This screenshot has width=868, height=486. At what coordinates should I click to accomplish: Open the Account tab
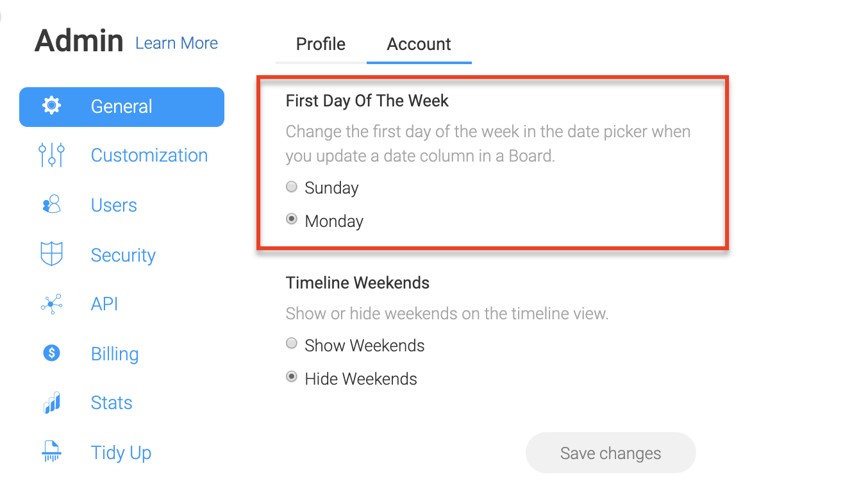(419, 44)
